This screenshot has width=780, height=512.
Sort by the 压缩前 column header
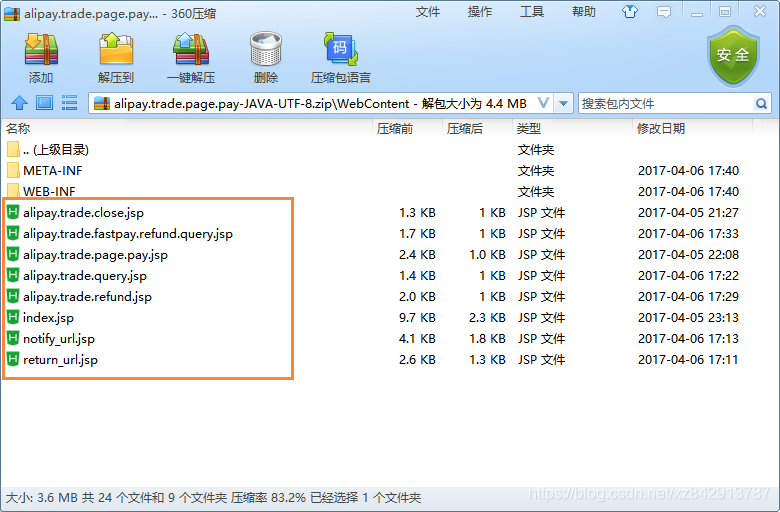pyautogui.click(x=408, y=129)
